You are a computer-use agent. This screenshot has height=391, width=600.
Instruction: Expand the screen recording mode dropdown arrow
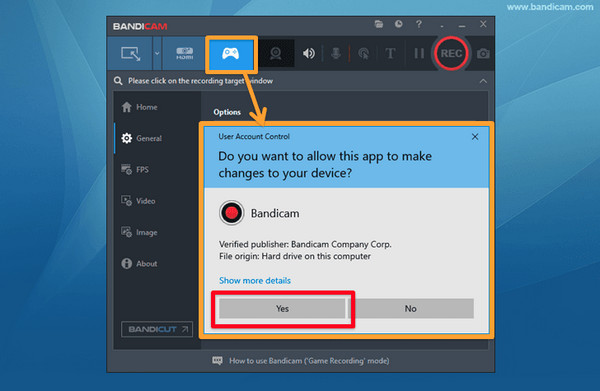tap(157, 54)
